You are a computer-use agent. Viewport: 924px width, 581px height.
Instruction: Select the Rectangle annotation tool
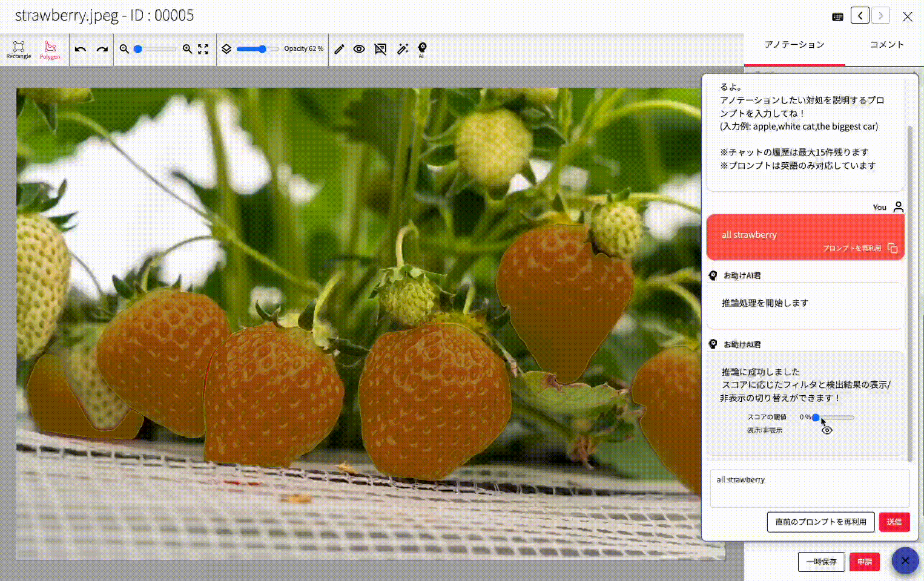click(19, 50)
